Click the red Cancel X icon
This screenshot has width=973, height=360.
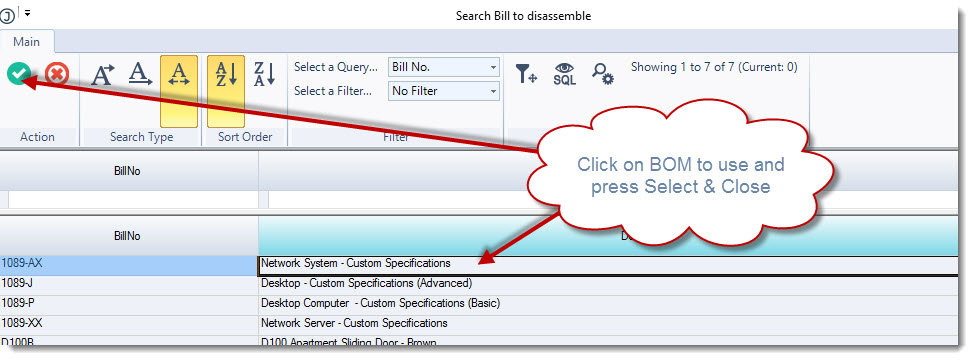(57, 74)
